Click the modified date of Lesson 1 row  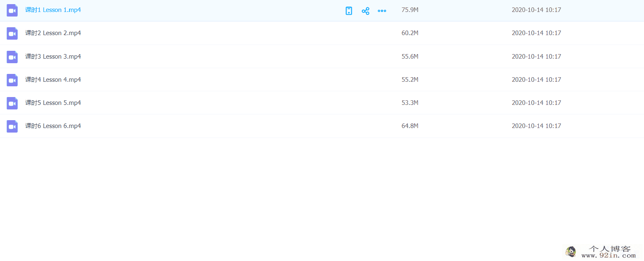(536, 10)
